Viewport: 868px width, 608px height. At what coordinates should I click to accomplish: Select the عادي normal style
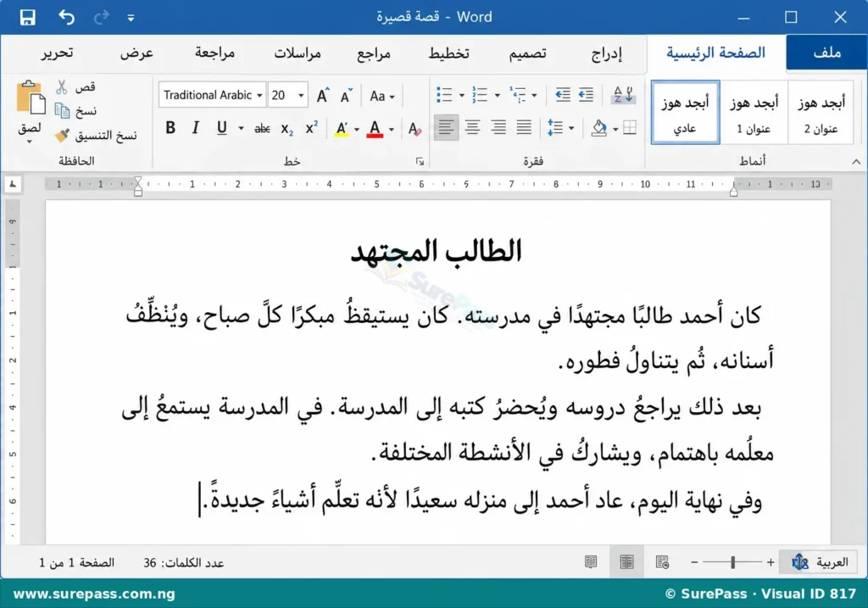coord(685,113)
